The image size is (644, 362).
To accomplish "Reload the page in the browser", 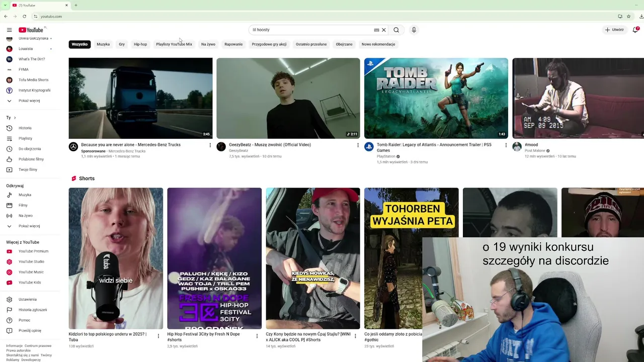I will tap(24, 16).
